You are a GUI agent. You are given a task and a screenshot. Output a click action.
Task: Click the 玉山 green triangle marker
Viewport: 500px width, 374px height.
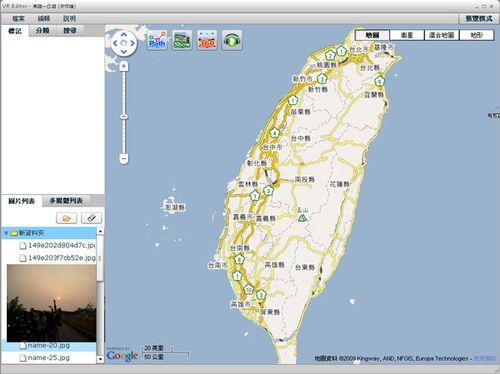point(302,218)
